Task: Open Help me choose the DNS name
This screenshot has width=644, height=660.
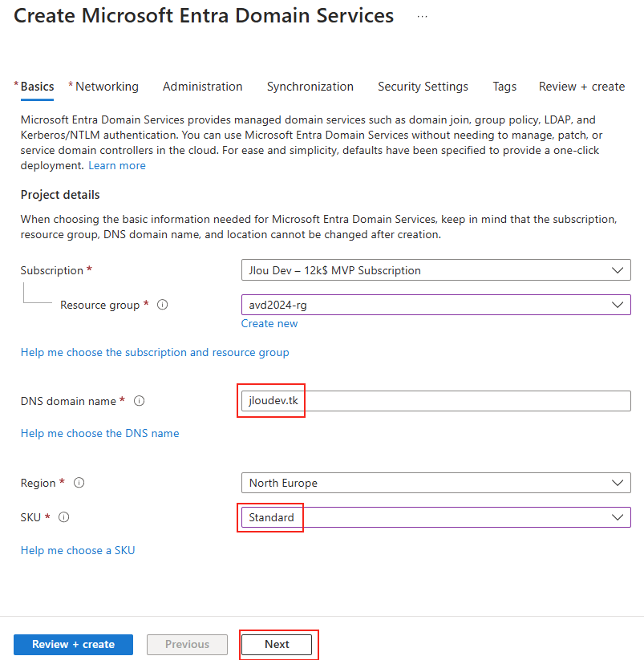Action: pos(99,434)
